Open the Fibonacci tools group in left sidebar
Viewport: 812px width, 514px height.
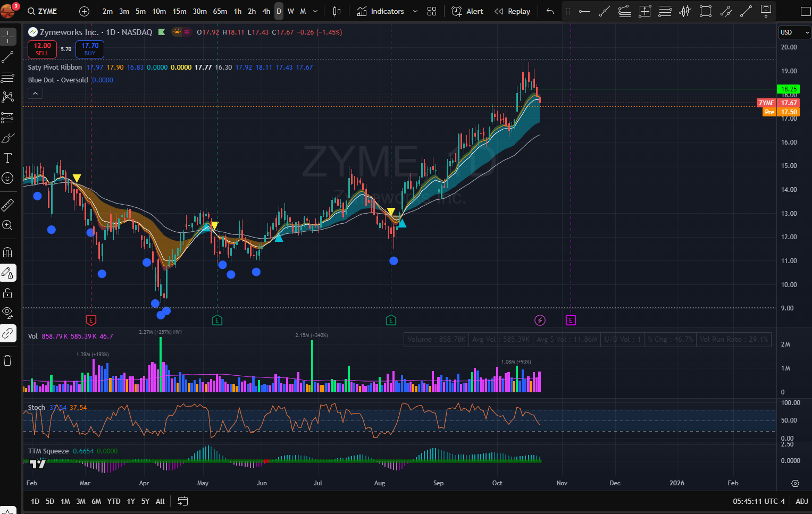pos(8,77)
